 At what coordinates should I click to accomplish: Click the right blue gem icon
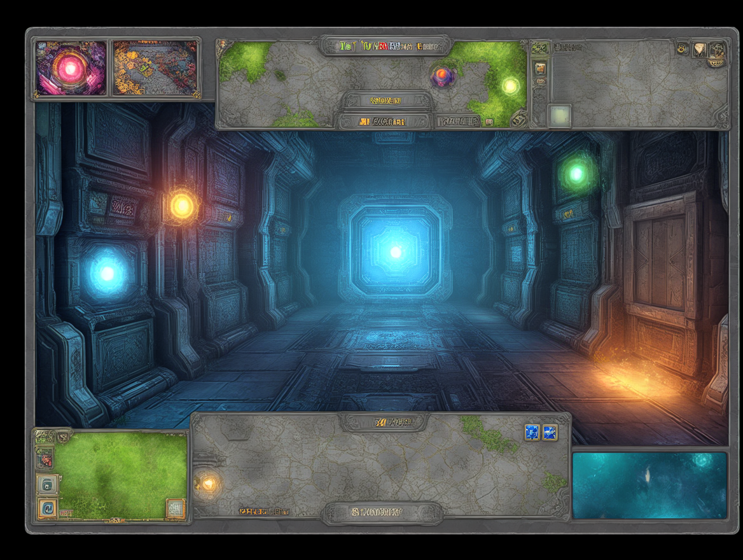pos(550,433)
